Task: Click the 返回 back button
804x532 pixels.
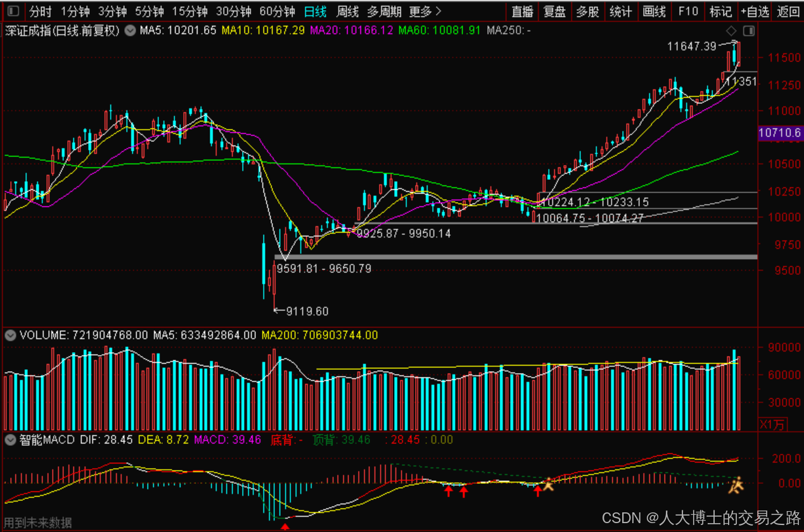Action: pos(788,11)
